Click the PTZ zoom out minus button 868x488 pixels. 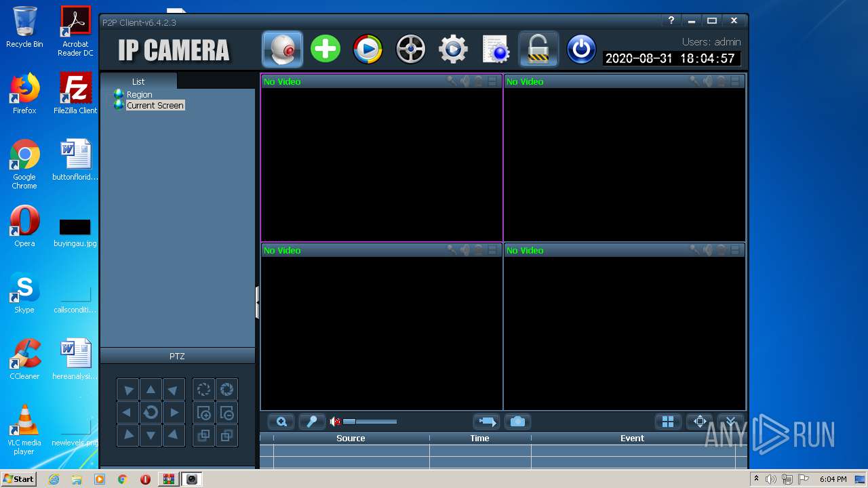[x=227, y=412]
